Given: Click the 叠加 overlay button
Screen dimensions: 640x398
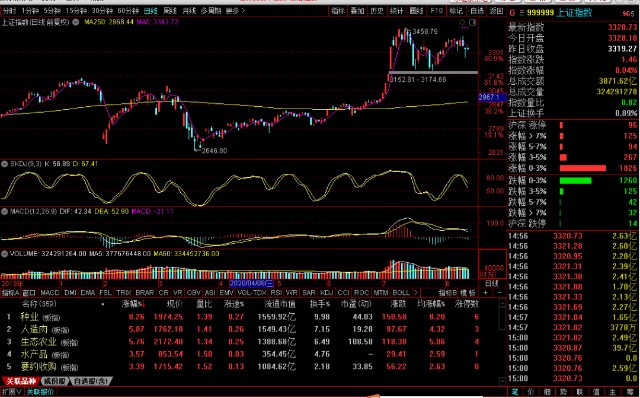Looking at the screenshot, I should tap(357, 11).
